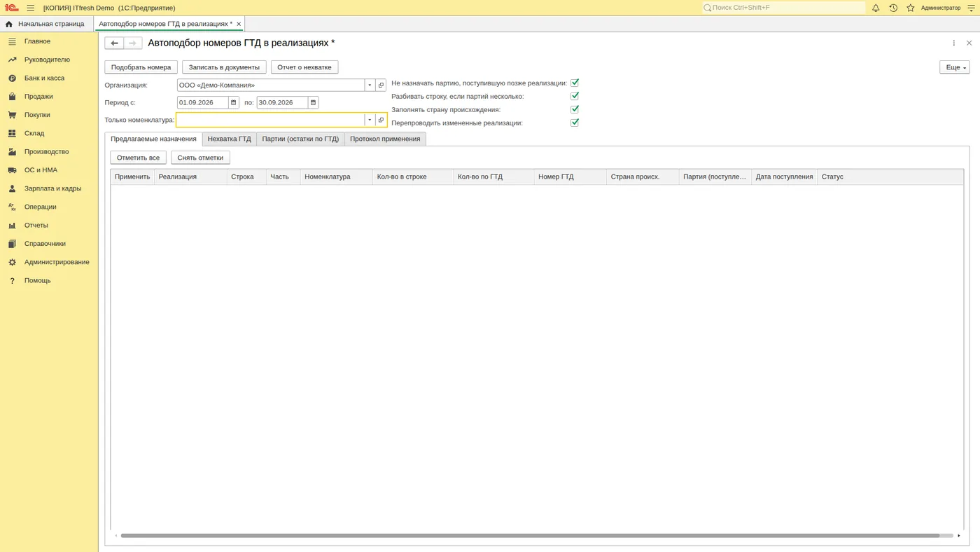Viewport: 980px width, 552px height.
Task: Switch to Протокол применения tab
Action: pyautogui.click(x=385, y=139)
